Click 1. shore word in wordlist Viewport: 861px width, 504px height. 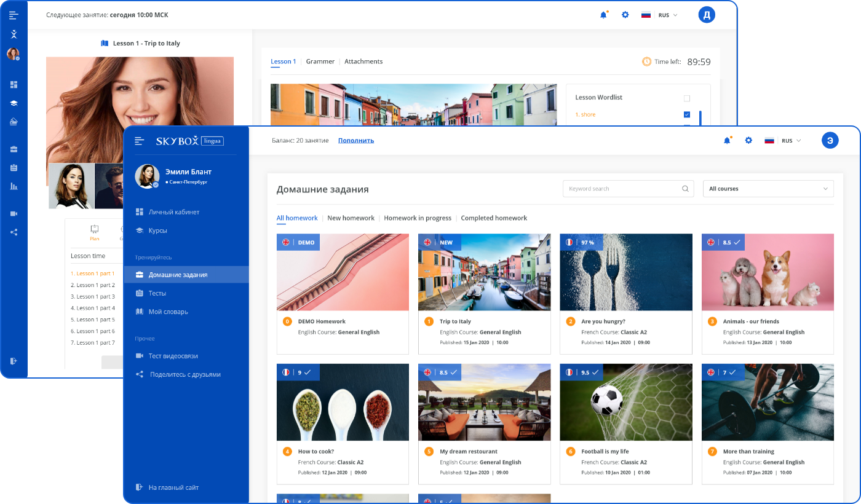coord(585,115)
